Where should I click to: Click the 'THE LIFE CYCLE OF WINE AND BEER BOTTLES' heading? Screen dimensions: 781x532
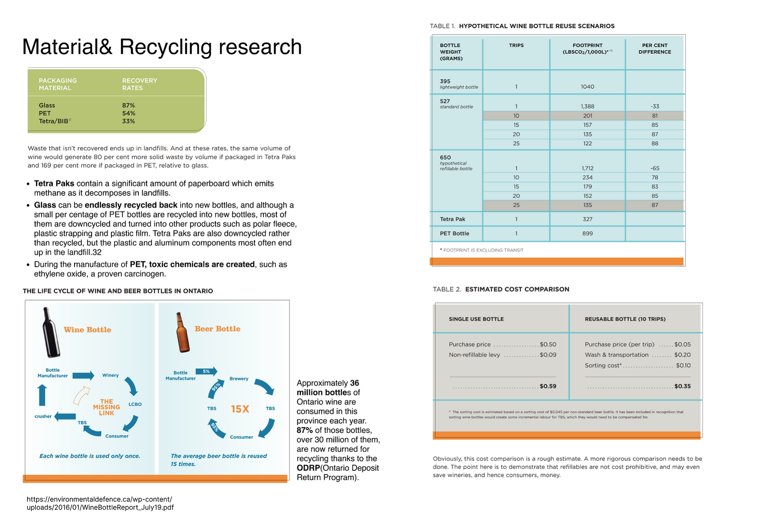click(118, 291)
